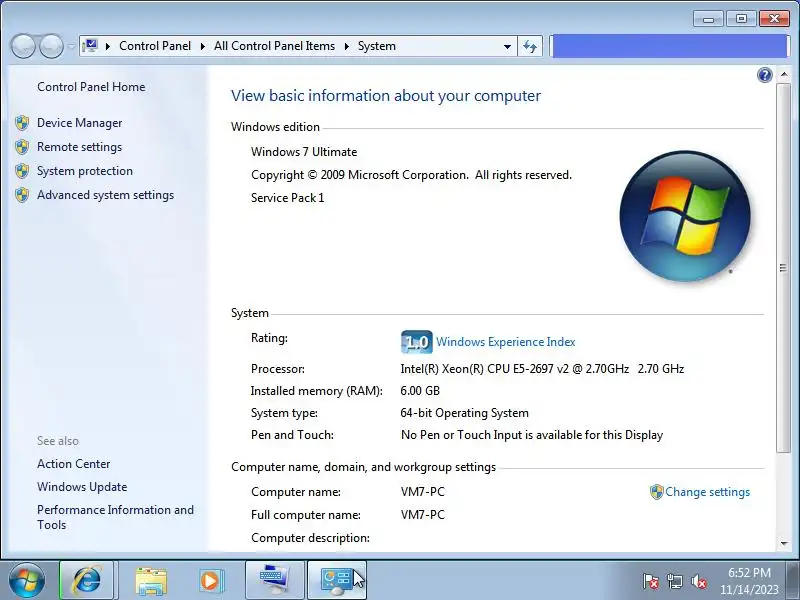Expand arrow after Control Panel breadcrumb
The width and height of the screenshot is (800, 600).
(x=203, y=46)
